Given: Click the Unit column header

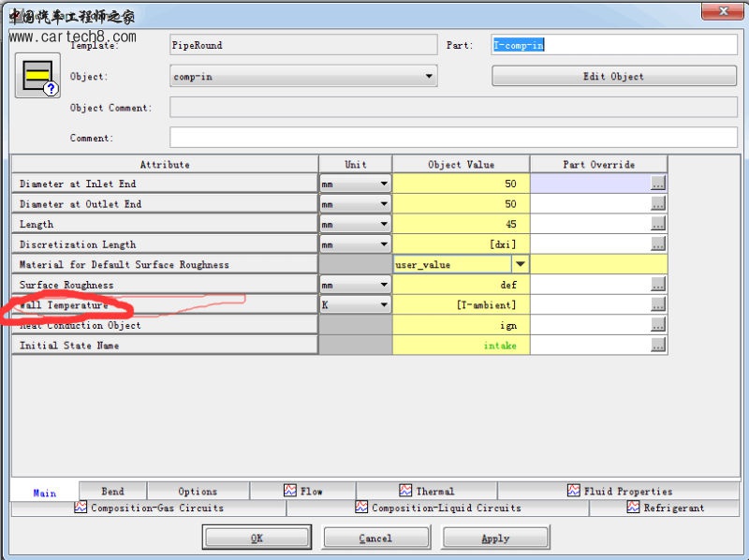Looking at the screenshot, I should (356, 165).
